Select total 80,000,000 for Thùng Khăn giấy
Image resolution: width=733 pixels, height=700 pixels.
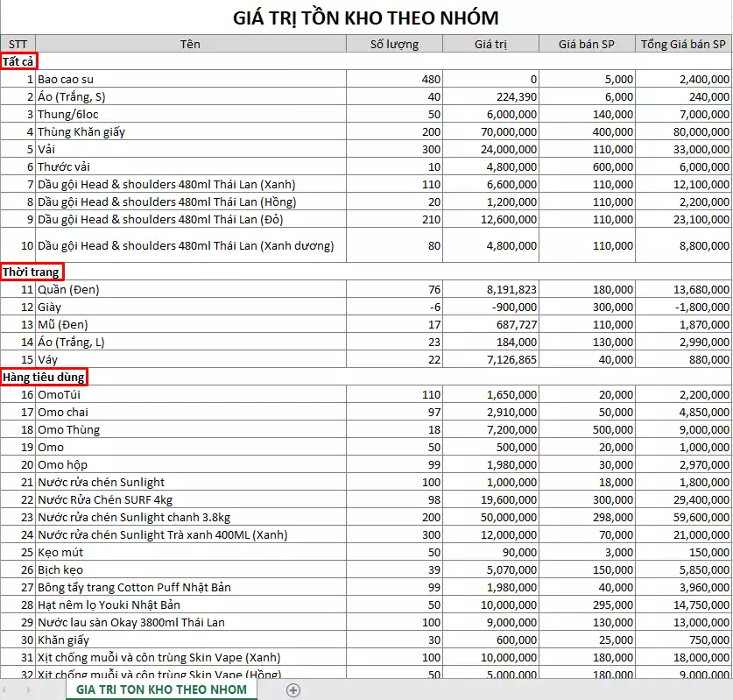683,131
